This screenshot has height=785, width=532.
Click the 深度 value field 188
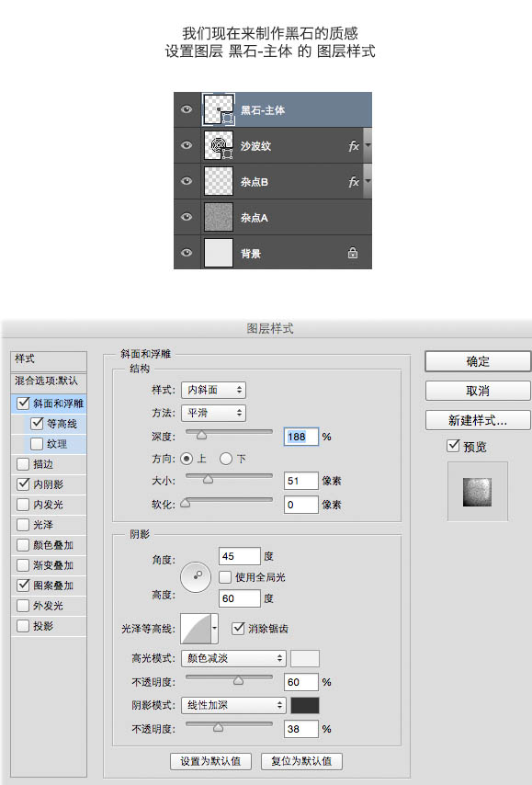[300, 437]
